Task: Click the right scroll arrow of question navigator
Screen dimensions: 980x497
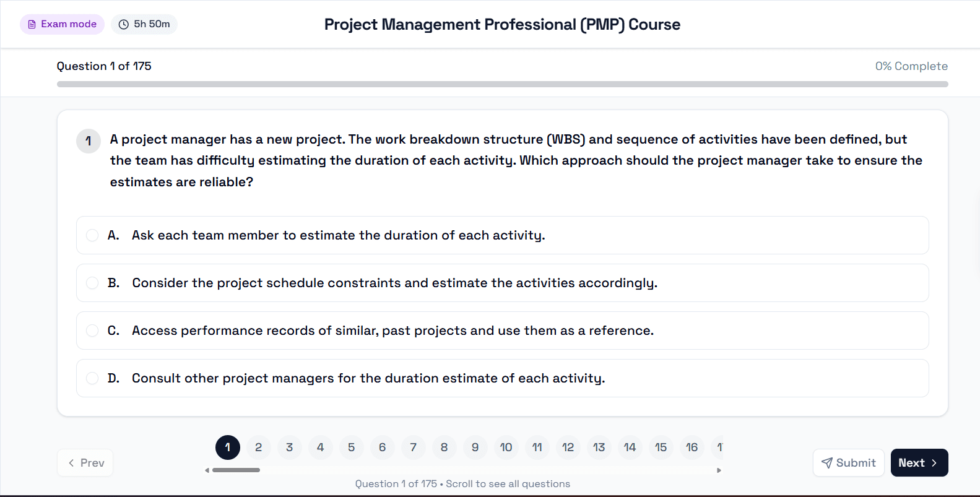Action: tap(719, 470)
